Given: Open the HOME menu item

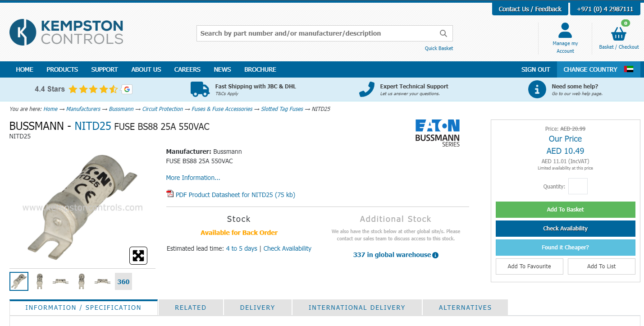Looking at the screenshot, I should pos(24,69).
